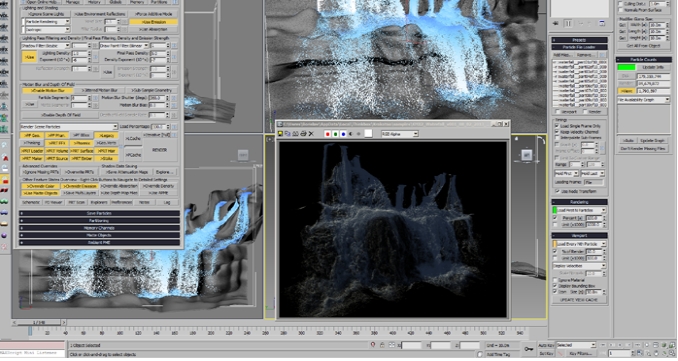The height and width of the screenshot is (361, 678).
Task: Expand the Memory Channels rollout
Action: (99, 228)
